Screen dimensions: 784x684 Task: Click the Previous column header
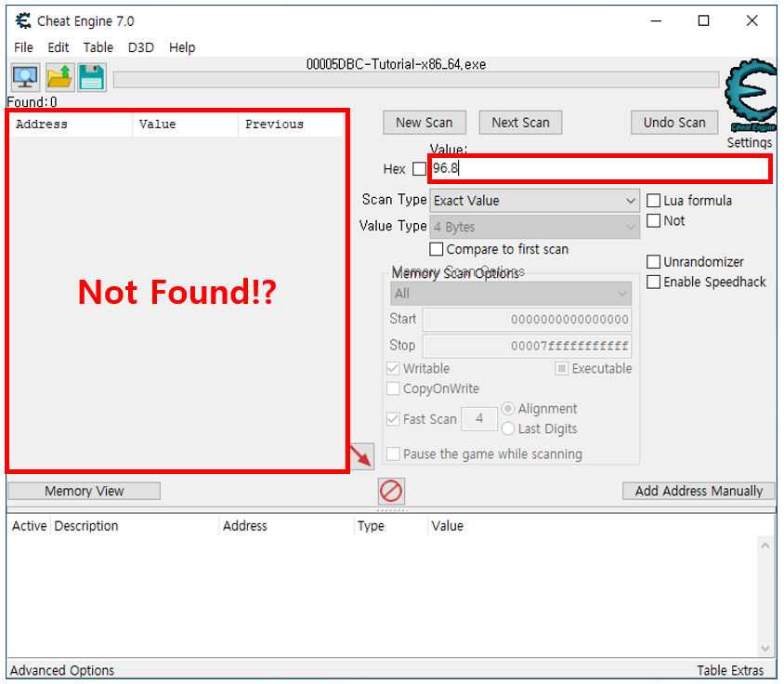click(291, 125)
